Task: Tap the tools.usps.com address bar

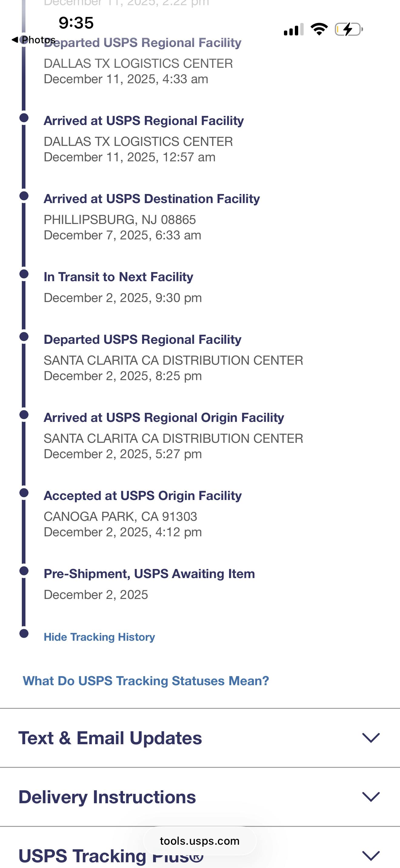Action: [200, 841]
